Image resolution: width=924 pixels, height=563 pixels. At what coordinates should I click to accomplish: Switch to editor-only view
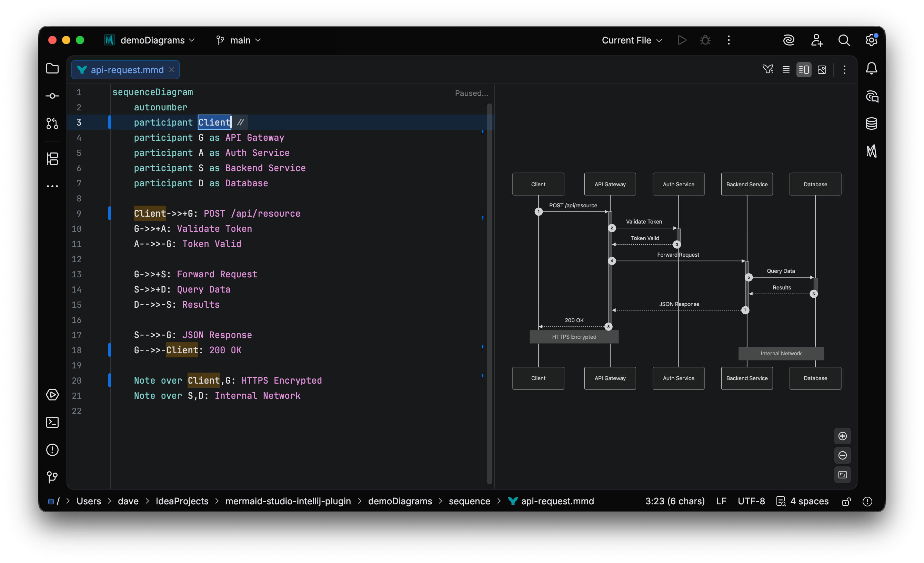coord(786,69)
